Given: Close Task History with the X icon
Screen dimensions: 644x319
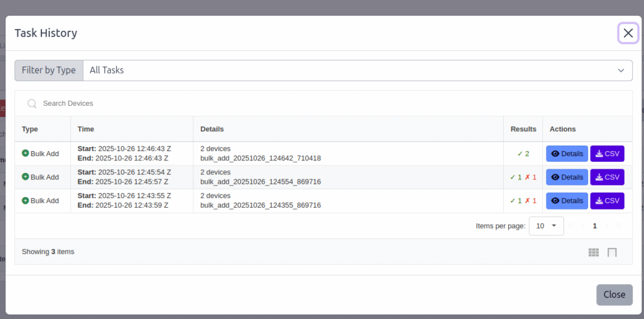Looking at the screenshot, I should pyautogui.click(x=628, y=33).
